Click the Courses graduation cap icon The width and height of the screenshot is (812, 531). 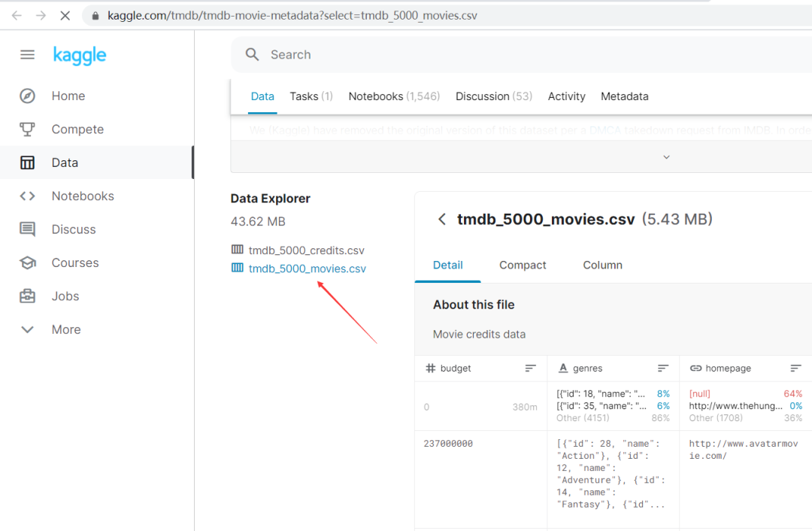(28, 262)
